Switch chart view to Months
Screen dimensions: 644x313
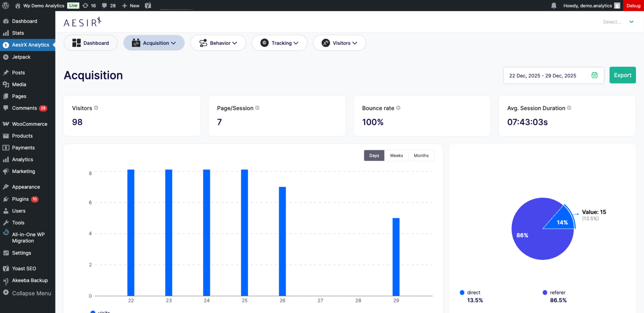[421, 156]
